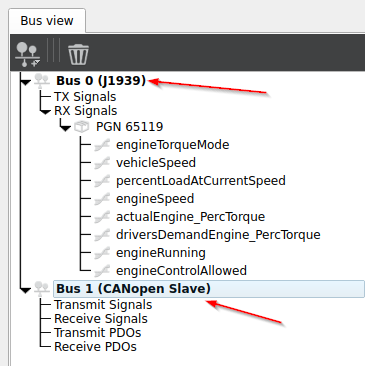
Task: Click the bus icon beside Bus 0
Action: point(42,81)
